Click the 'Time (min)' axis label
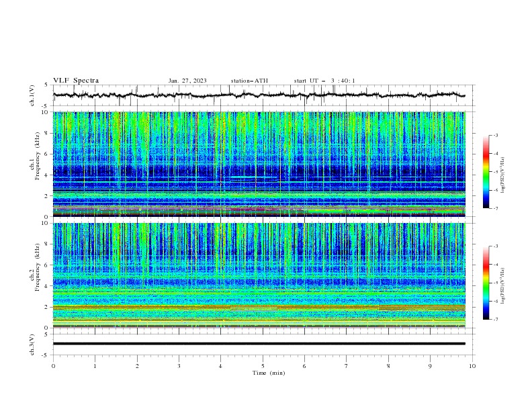 click(x=269, y=373)
